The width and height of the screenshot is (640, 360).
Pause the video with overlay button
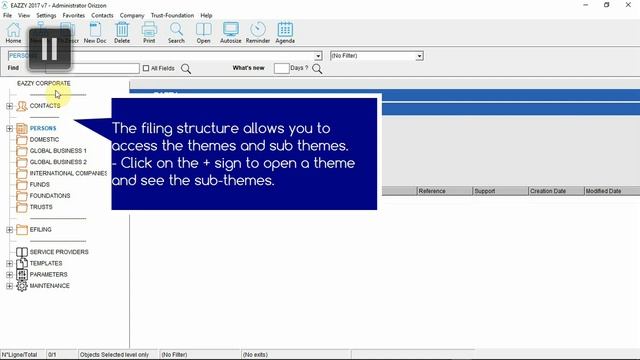50,49
